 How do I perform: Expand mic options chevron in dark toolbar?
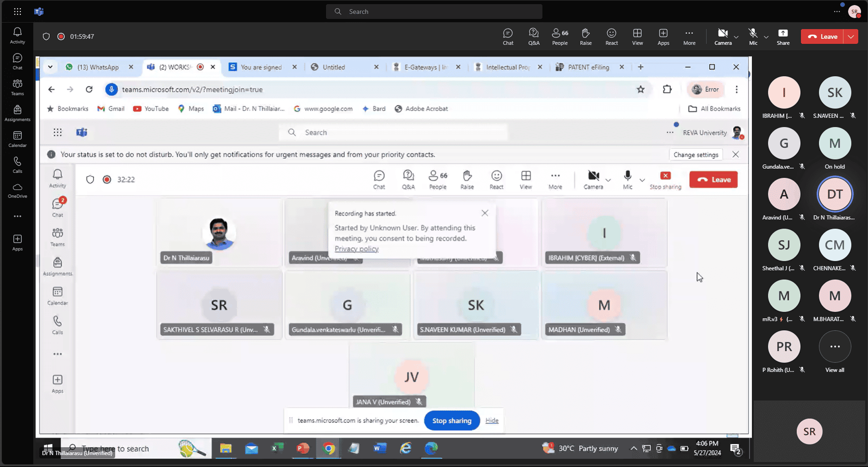766,37
